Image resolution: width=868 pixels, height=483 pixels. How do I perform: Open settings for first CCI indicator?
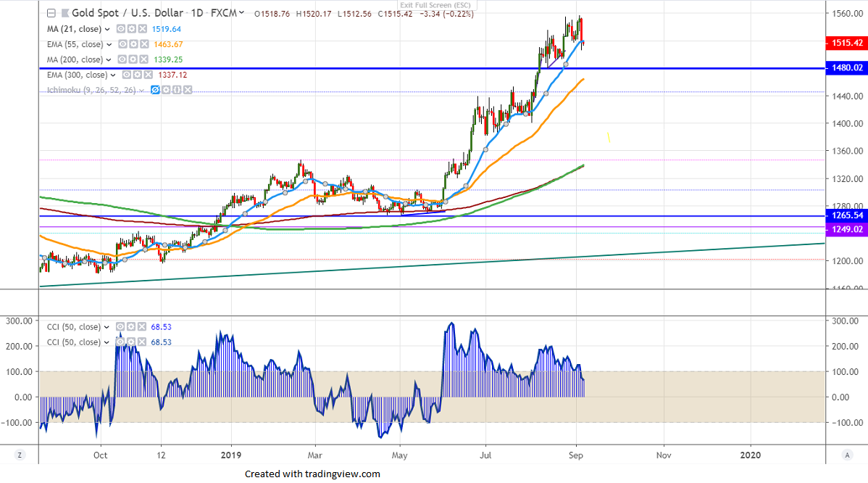[x=131, y=327]
